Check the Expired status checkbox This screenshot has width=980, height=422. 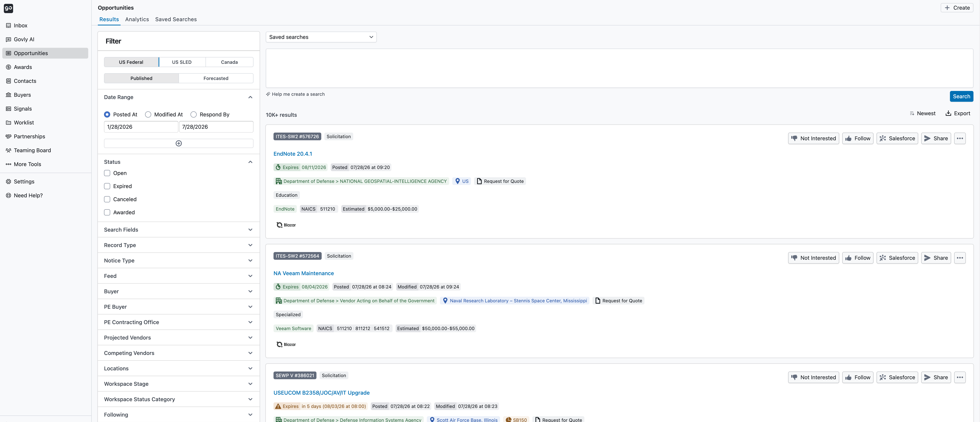pos(107,186)
